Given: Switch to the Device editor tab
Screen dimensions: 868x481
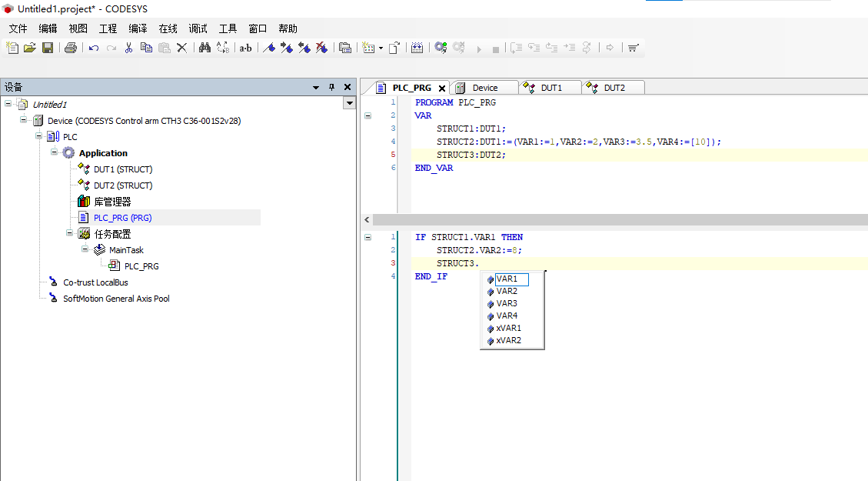Looking at the screenshot, I should click(x=484, y=88).
